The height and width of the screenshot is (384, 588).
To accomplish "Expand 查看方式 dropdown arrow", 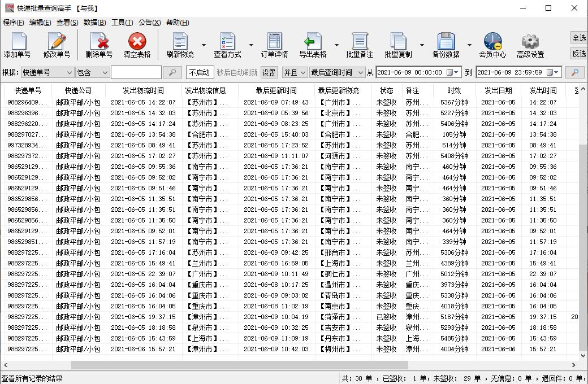I will click(251, 45).
